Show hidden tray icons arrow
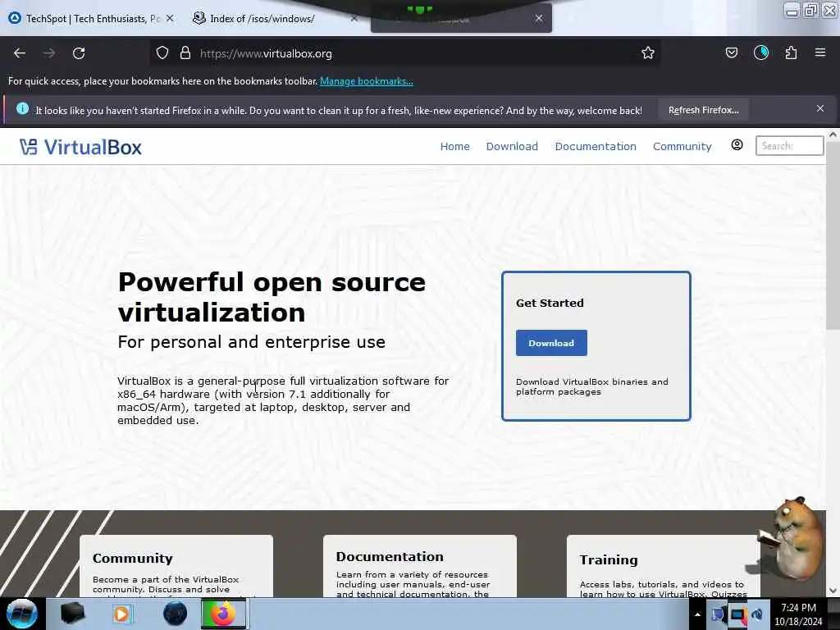The height and width of the screenshot is (630, 840). click(697, 614)
